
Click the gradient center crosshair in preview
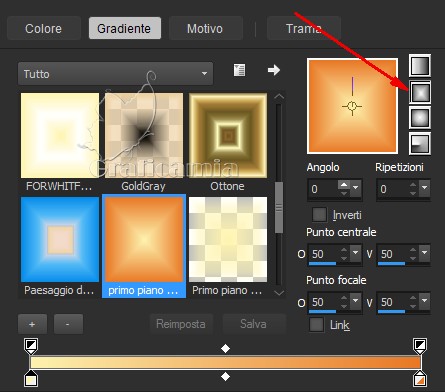tap(352, 107)
